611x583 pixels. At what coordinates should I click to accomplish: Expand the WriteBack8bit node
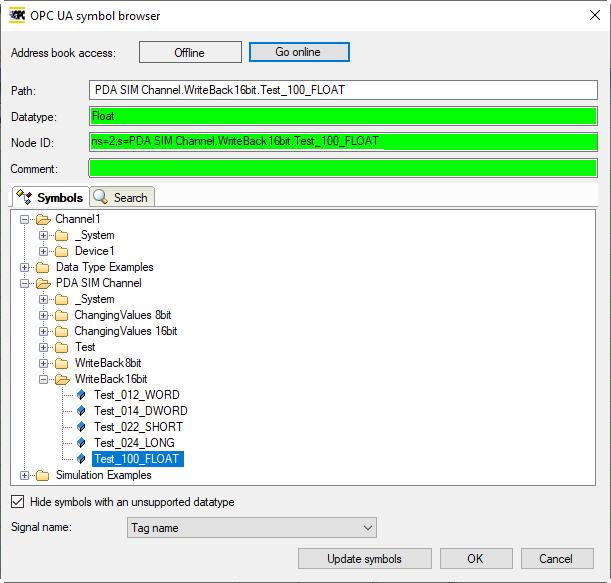tap(43, 363)
